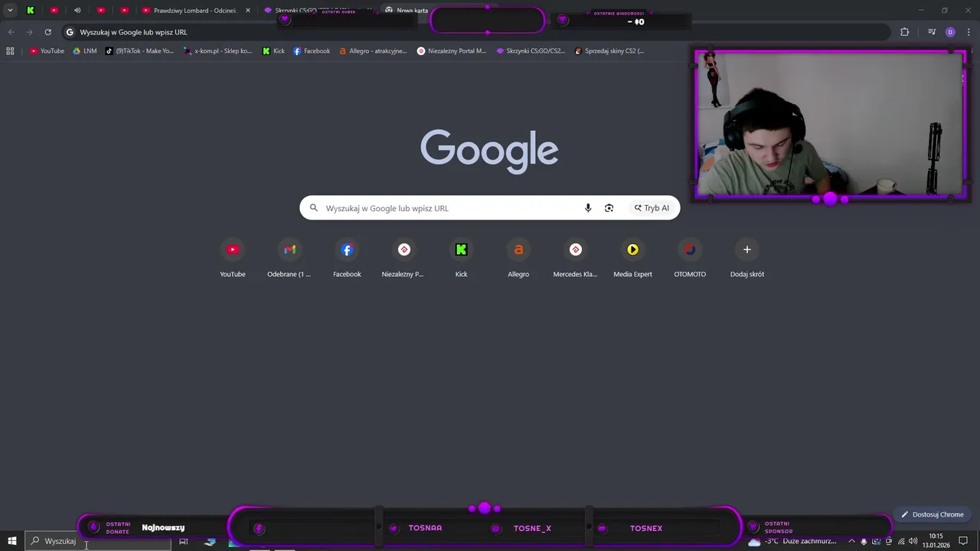Open the Allegro - atrakcyjne... bookmark
The image size is (980, 551).
pos(373,51)
